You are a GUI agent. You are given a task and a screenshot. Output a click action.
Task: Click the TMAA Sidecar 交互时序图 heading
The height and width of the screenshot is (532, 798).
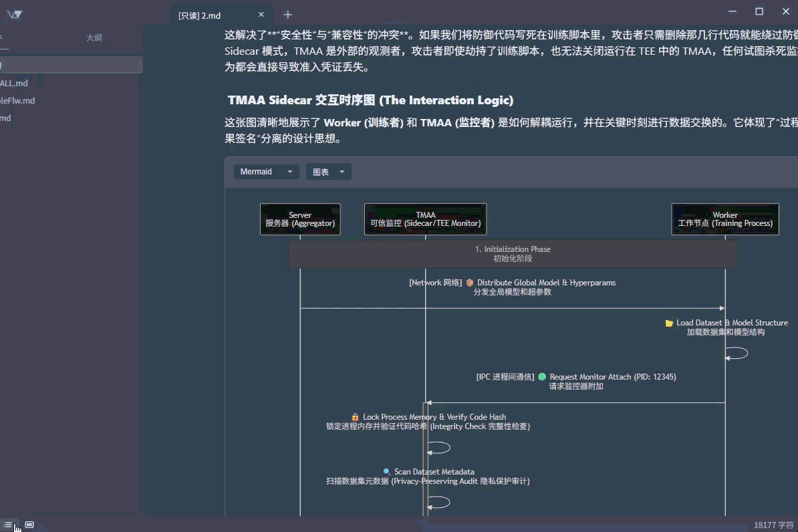click(x=370, y=100)
